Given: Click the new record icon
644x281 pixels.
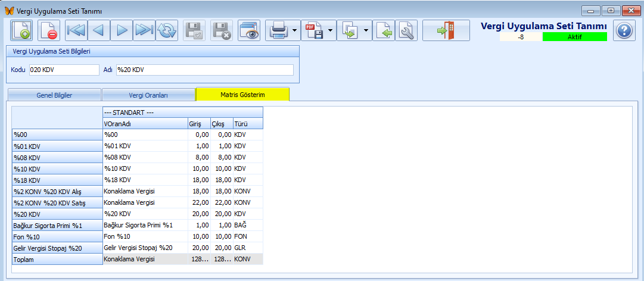Looking at the screenshot, I should [21, 30].
